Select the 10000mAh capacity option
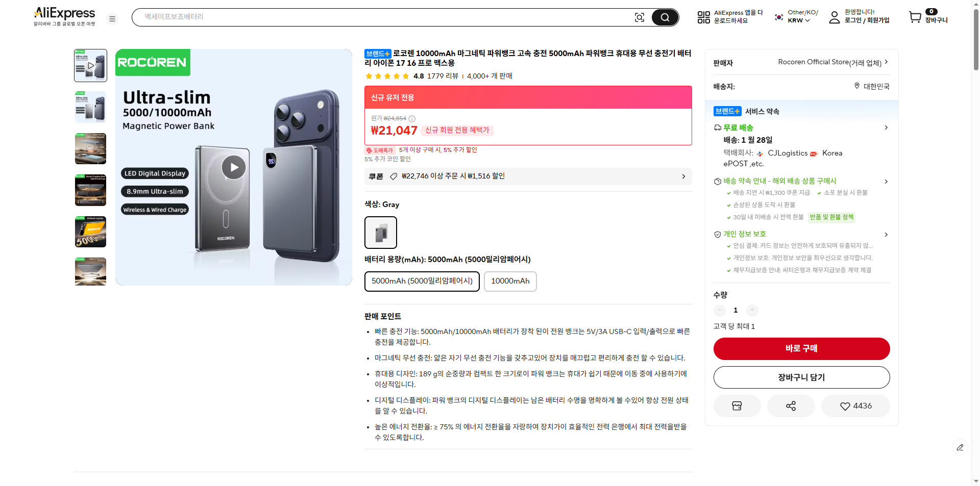The width and height of the screenshot is (980, 486). (510, 281)
